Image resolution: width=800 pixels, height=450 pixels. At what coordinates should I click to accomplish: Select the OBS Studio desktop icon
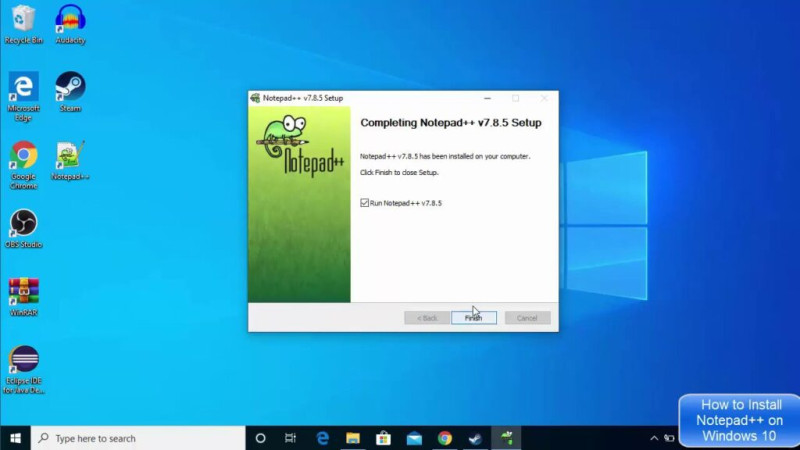pyautogui.click(x=23, y=228)
